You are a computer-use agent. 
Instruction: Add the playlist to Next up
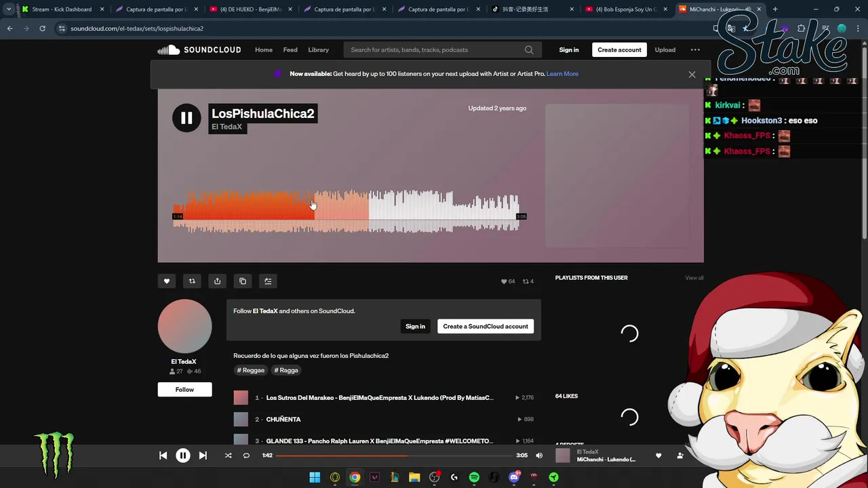coord(268,281)
